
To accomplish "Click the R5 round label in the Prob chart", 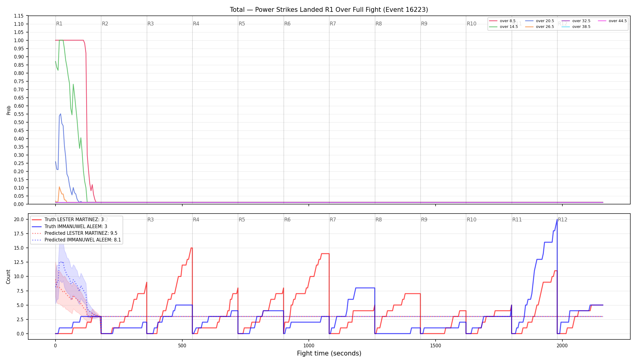I will pos(242,24).
